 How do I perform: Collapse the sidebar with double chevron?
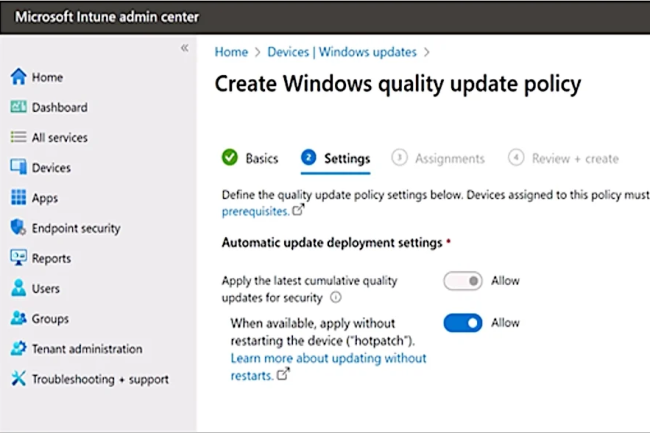pyautogui.click(x=184, y=49)
